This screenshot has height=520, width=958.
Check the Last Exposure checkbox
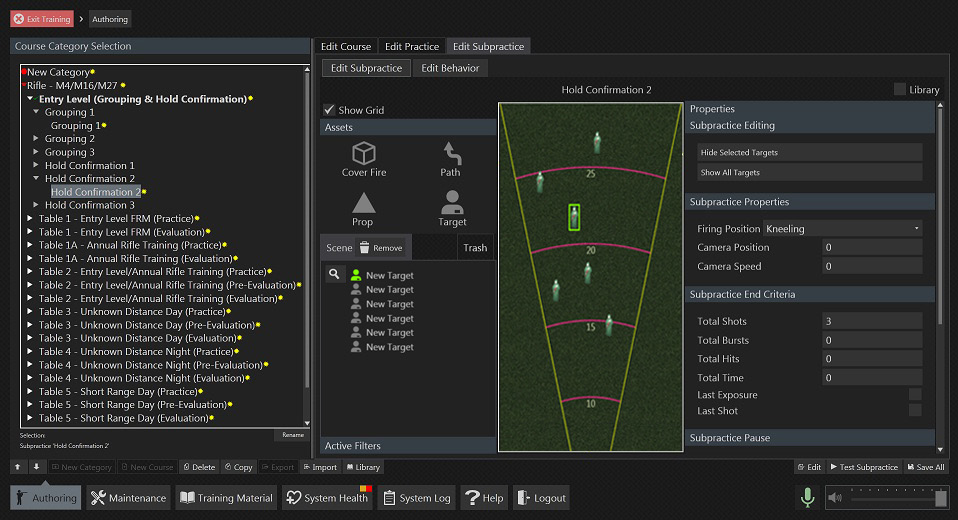point(914,395)
